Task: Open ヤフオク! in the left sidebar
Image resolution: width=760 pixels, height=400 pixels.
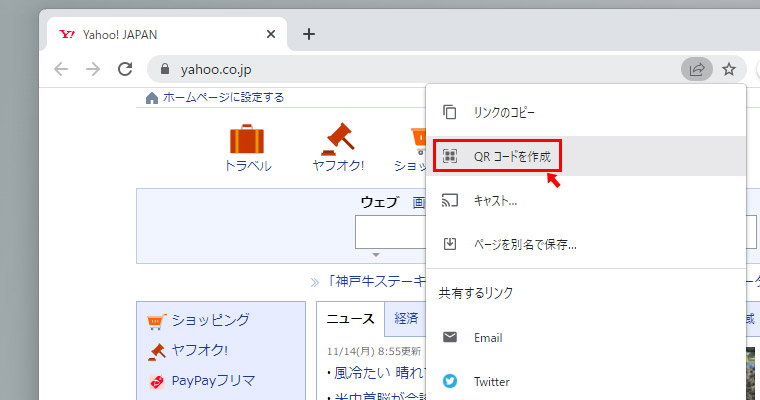Action: coord(199,350)
